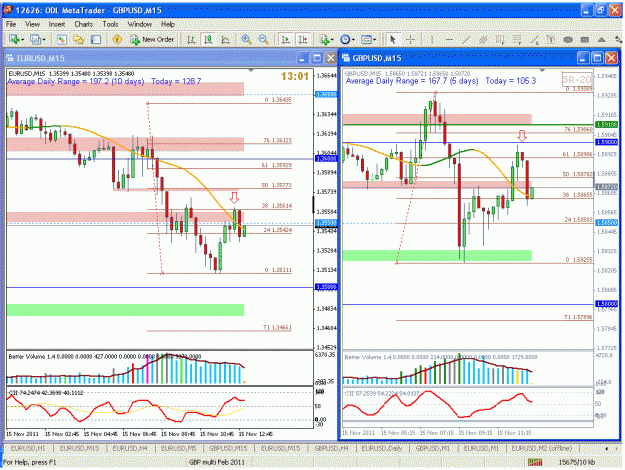Screen dimensions: 625x470
Task: Select the Text label tool
Action: (x=551, y=39)
